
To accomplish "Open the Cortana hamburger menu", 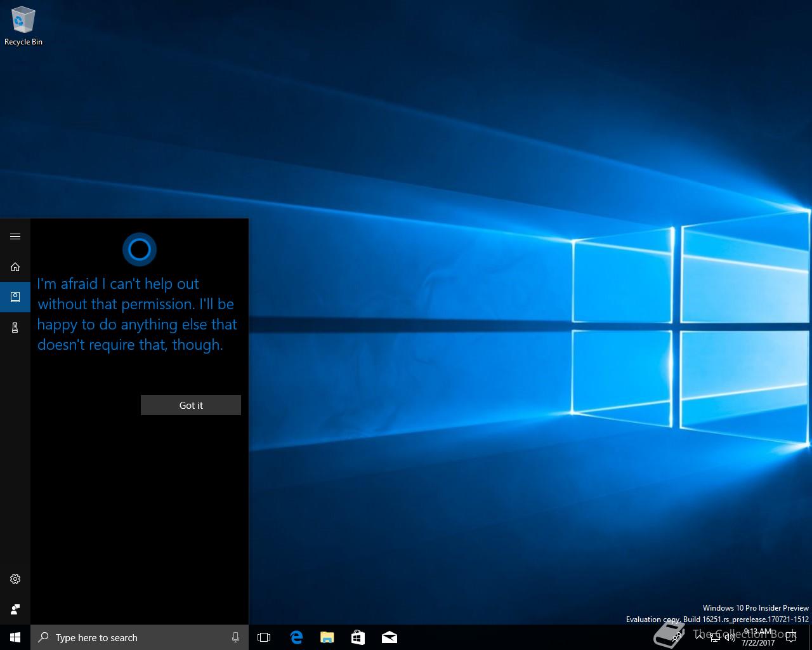I will [15, 236].
